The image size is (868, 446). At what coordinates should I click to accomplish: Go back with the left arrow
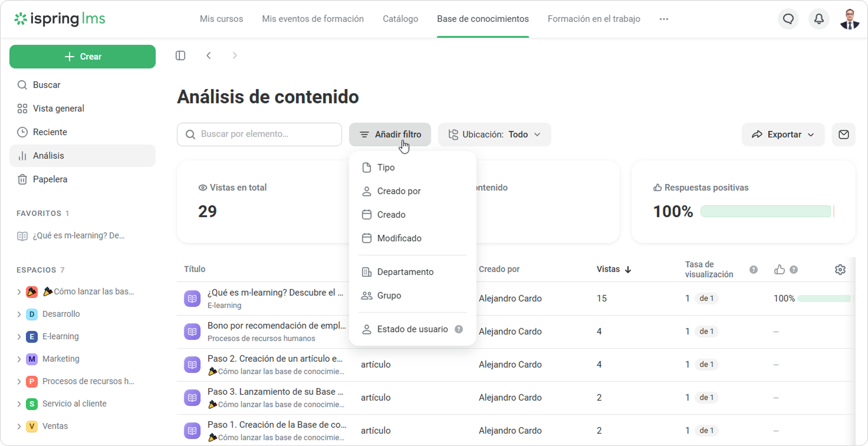[x=209, y=55]
